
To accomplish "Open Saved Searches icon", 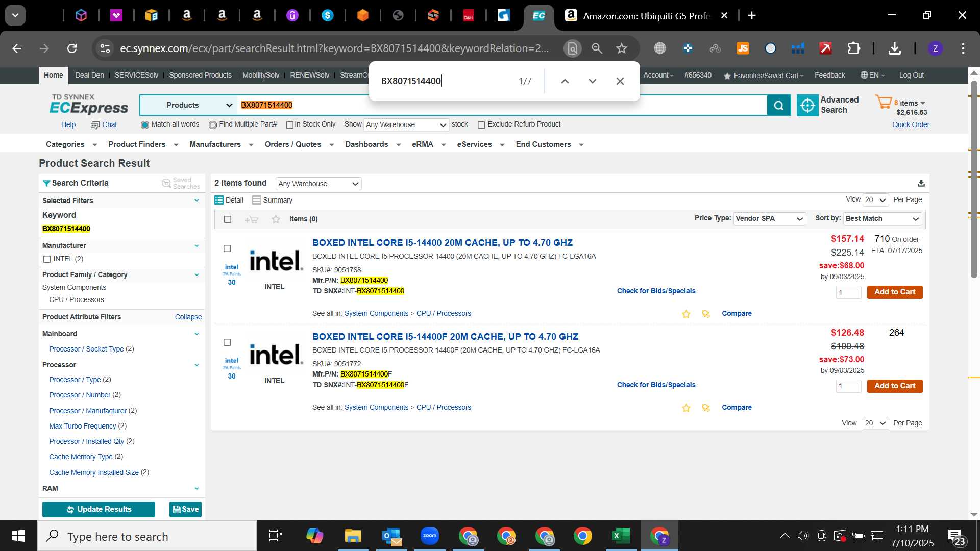I will click(x=166, y=183).
